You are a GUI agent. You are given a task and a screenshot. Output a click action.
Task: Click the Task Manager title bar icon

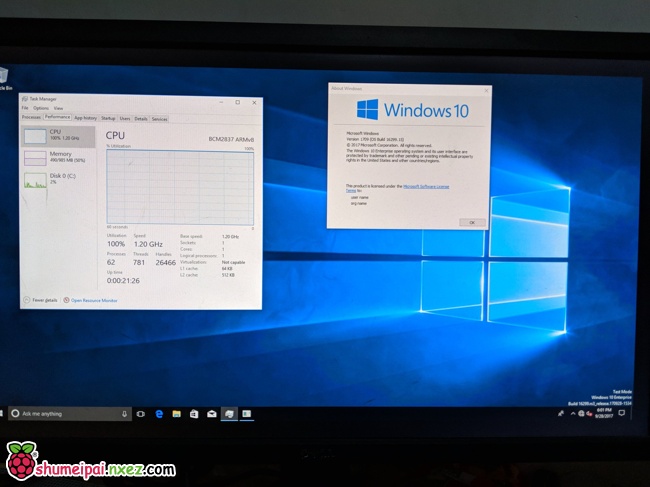coord(24,99)
